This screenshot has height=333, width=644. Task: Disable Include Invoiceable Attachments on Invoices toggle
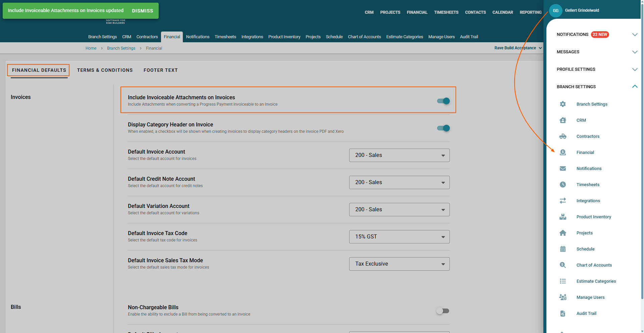[443, 101]
